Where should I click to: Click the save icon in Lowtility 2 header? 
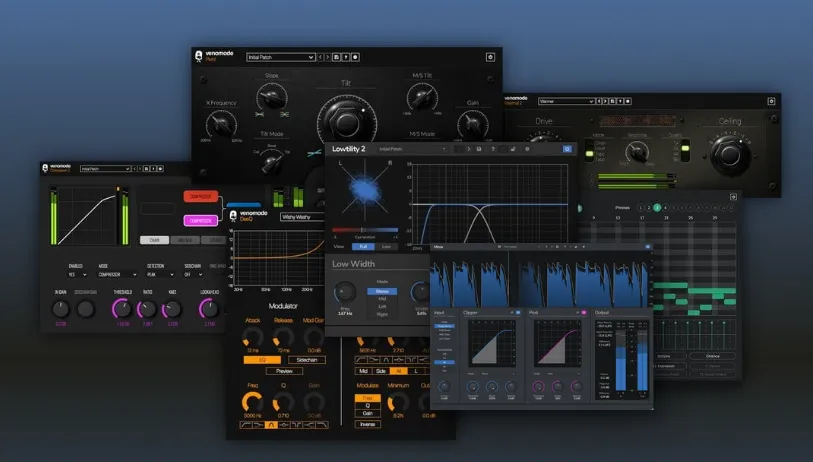pos(479,149)
